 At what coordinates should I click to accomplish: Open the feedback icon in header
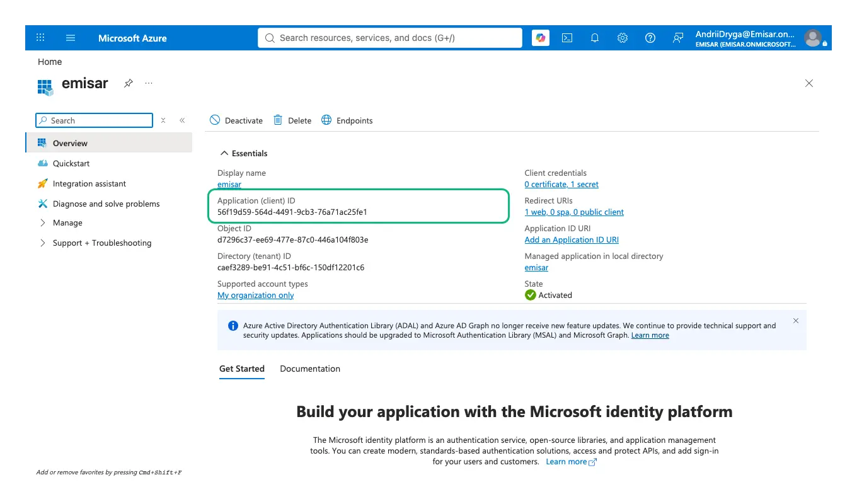[x=678, y=38]
